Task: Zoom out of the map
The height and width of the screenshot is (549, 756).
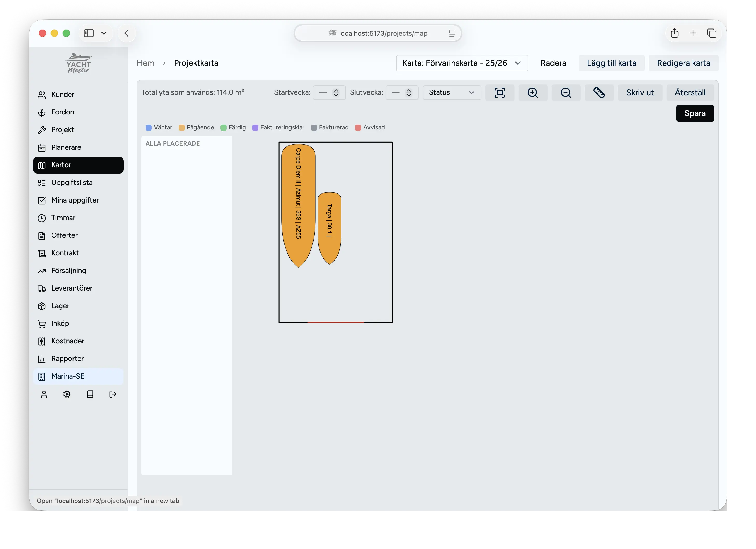Action: click(x=566, y=93)
